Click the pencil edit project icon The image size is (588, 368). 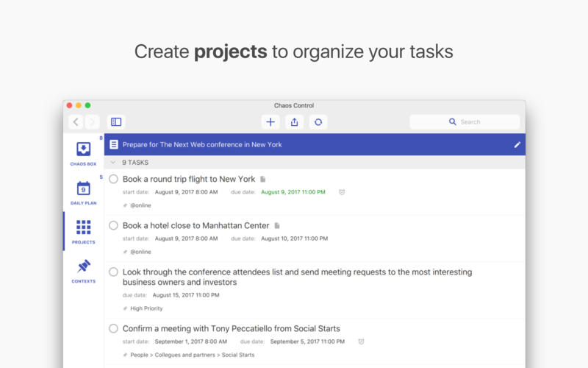click(517, 145)
